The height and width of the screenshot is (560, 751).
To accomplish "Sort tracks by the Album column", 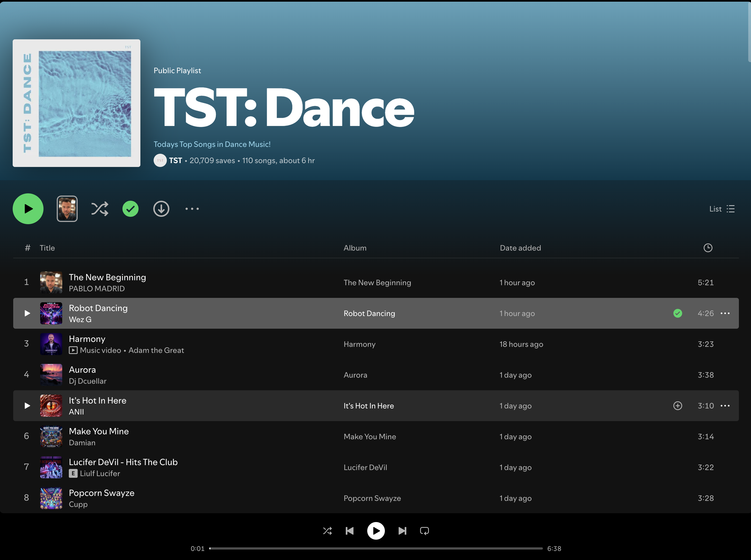I will (355, 248).
